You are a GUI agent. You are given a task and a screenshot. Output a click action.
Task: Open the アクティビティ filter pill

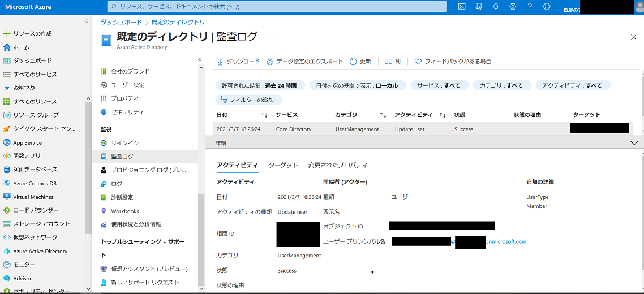[x=573, y=85]
